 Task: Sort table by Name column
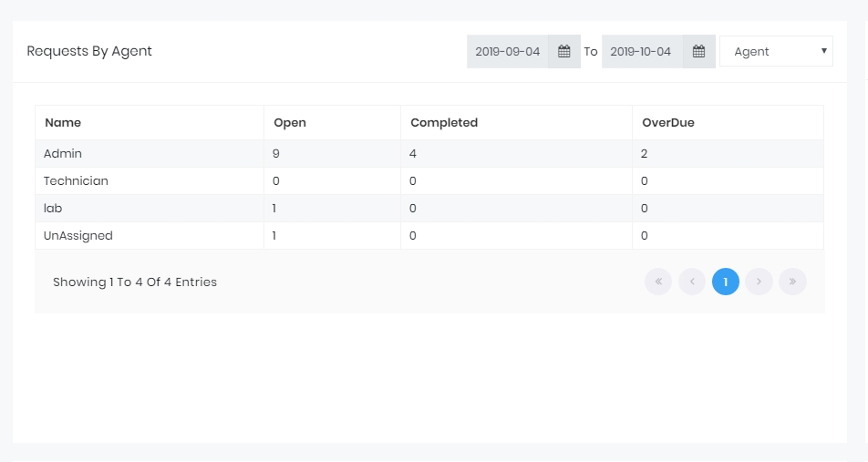point(63,123)
